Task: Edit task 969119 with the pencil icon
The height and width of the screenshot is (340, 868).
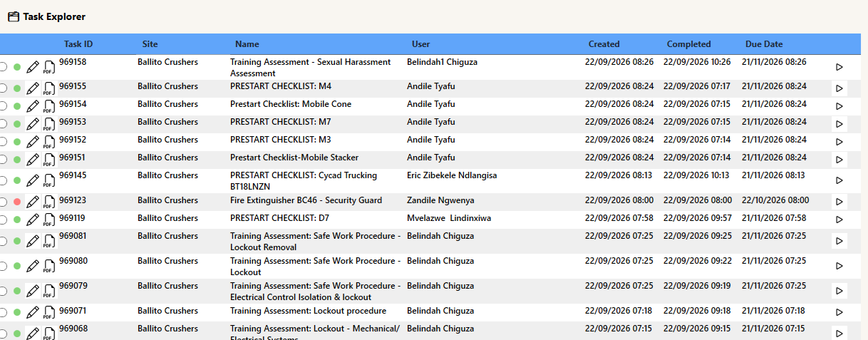Action: (x=33, y=220)
